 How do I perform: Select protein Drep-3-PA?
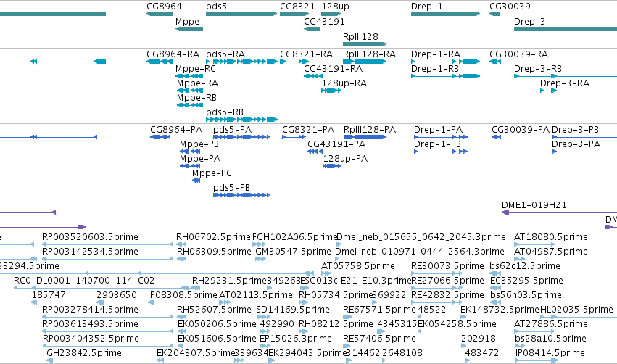[x=576, y=144]
